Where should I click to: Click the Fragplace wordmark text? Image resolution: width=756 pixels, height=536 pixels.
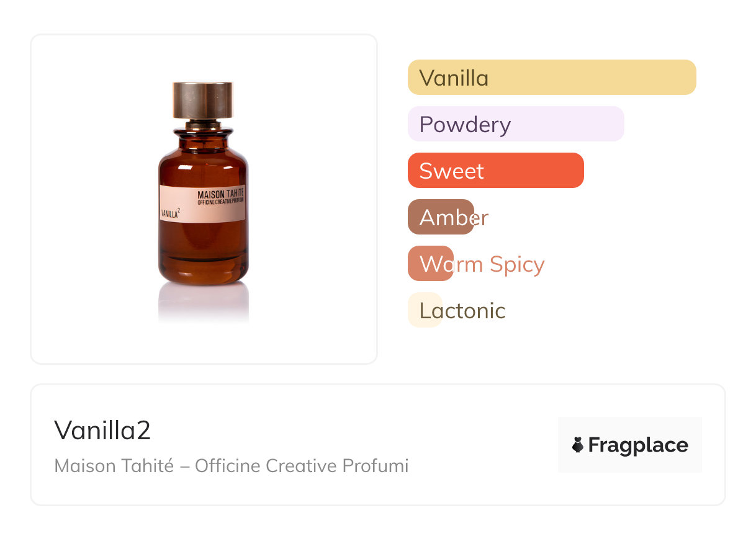tap(638, 445)
